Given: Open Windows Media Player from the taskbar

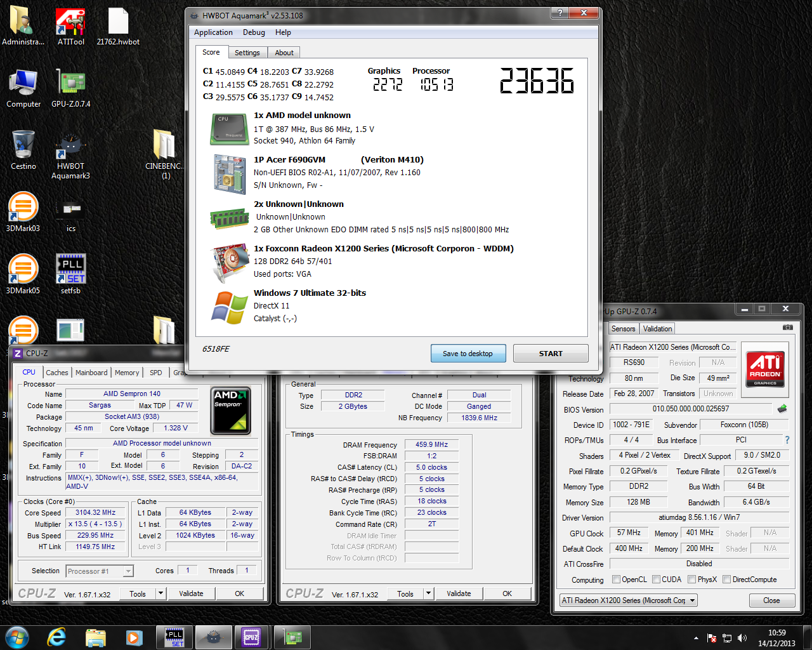Looking at the screenshot, I should point(134,637).
